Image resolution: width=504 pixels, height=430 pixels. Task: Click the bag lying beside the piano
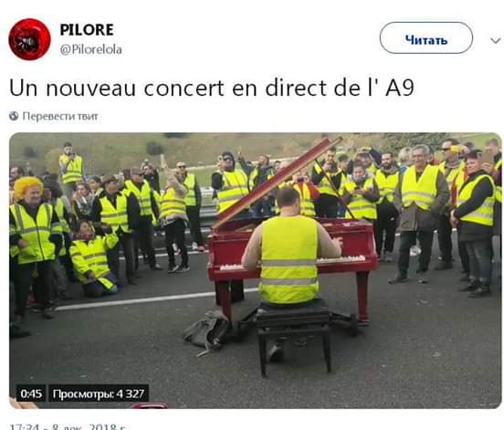(207, 331)
